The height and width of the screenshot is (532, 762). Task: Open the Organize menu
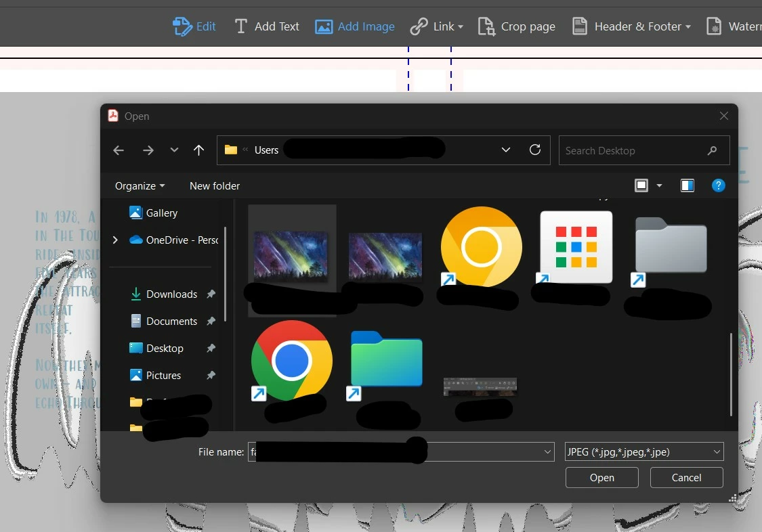click(140, 186)
